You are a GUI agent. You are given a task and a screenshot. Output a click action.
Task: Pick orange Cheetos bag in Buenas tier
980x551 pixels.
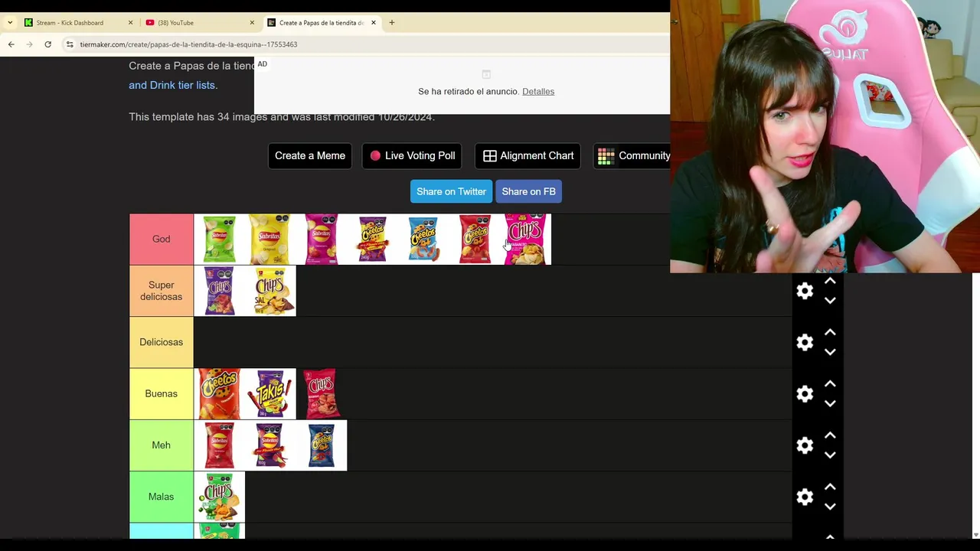click(x=219, y=394)
